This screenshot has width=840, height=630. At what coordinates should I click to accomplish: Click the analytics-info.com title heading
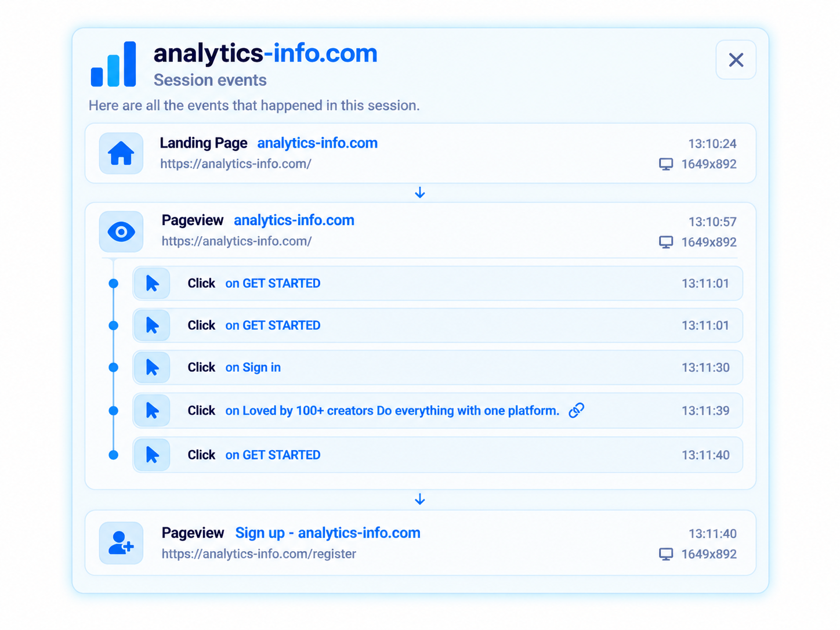click(x=265, y=53)
